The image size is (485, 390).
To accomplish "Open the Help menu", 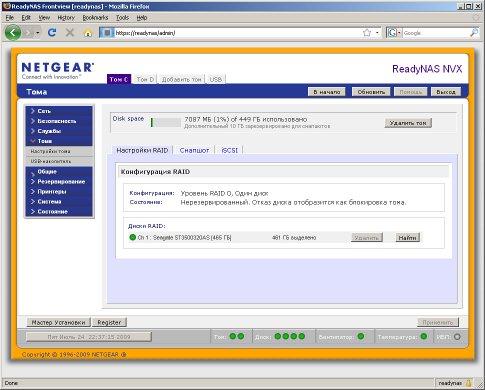I will [142, 18].
